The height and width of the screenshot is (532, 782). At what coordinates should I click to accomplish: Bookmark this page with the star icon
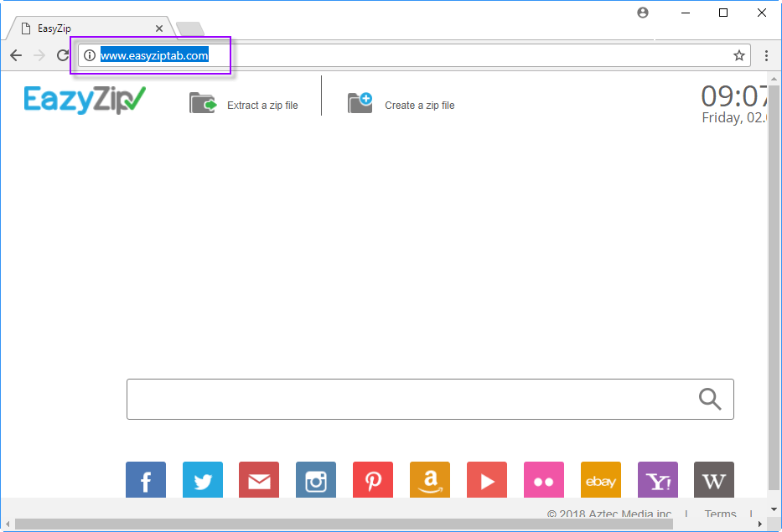point(739,55)
